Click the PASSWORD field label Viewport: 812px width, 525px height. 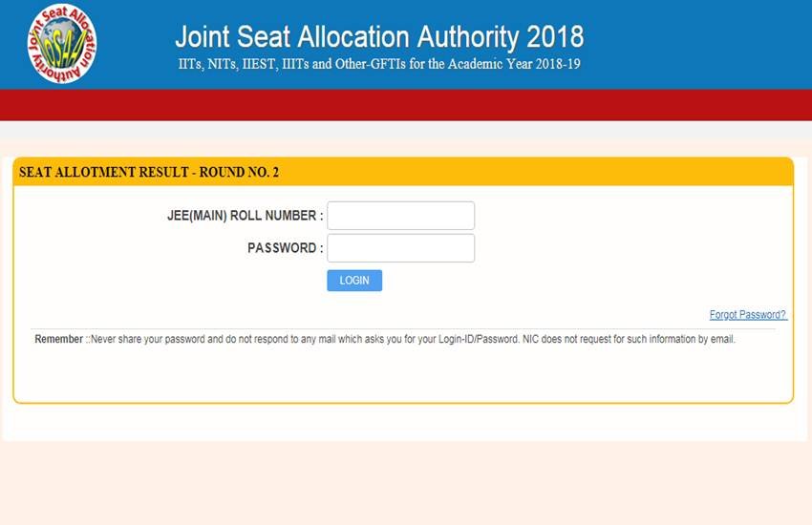[x=285, y=248]
